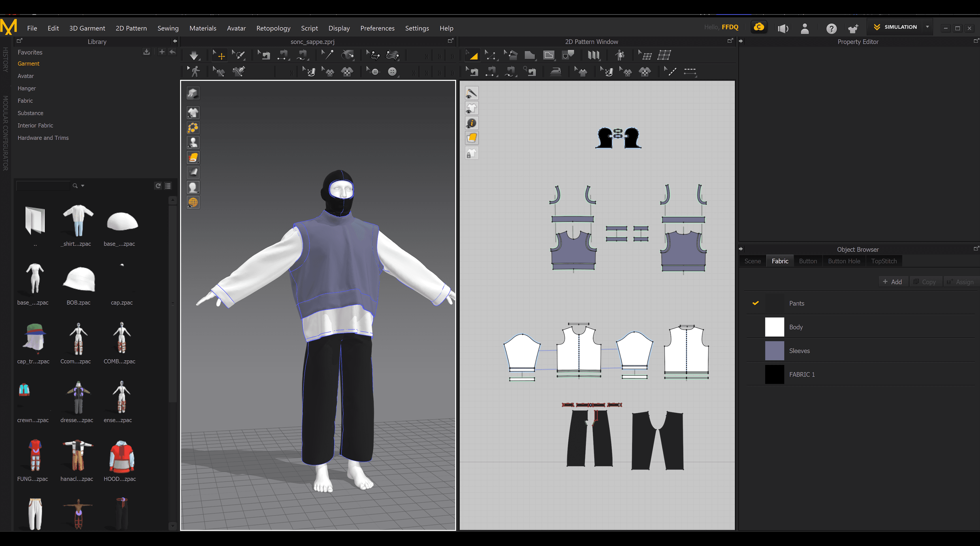Expand the library search filter dropdown
Viewport: 980px width, 546px height.
82,186
